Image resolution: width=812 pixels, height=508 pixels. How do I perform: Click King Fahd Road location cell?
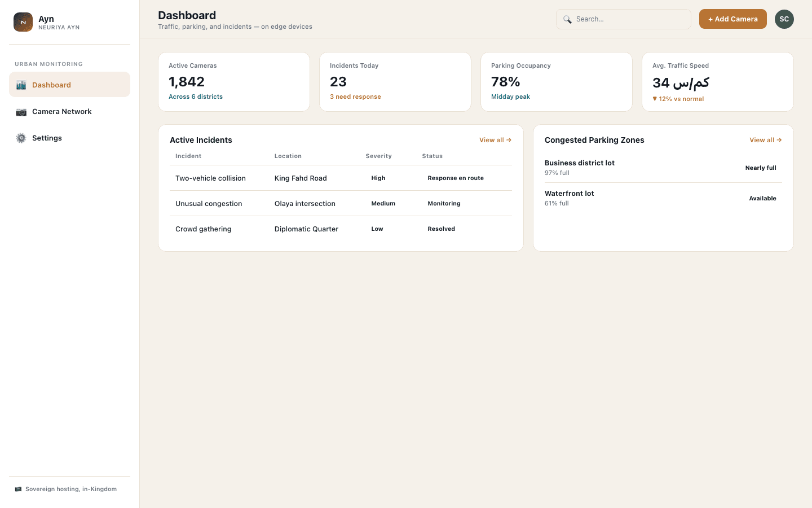tap(301, 178)
